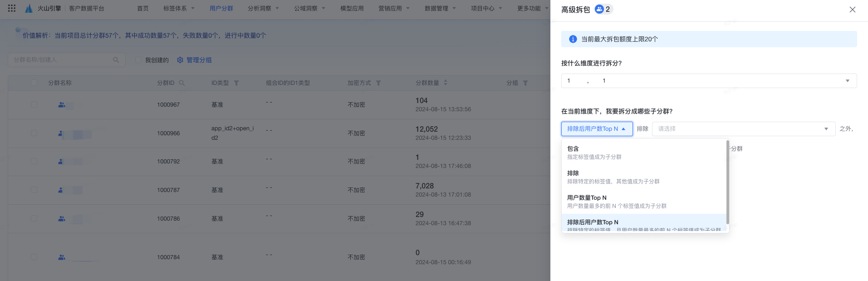Image resolution: width=868 pixels, height=281 pixels.
Task: Open the apps grid launcher icon
Action: coord(12,8)
